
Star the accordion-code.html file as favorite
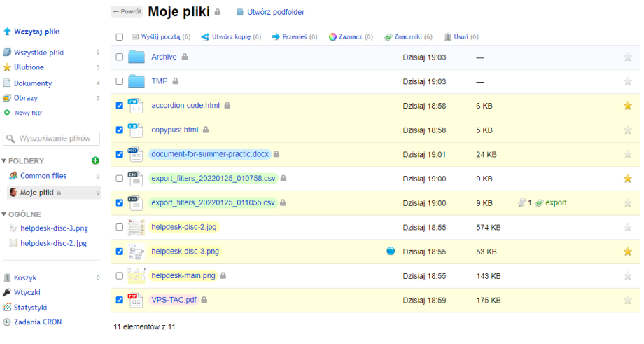click(627, 106)
